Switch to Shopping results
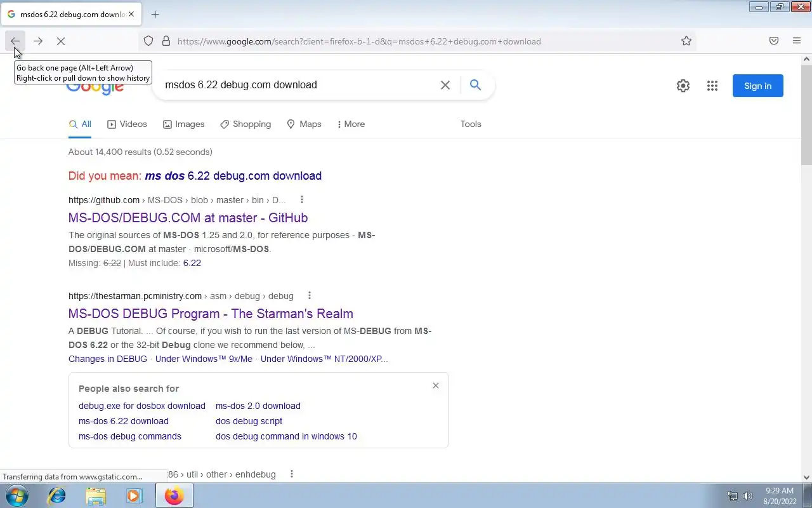812x508 pixels. tap(246, 124)
